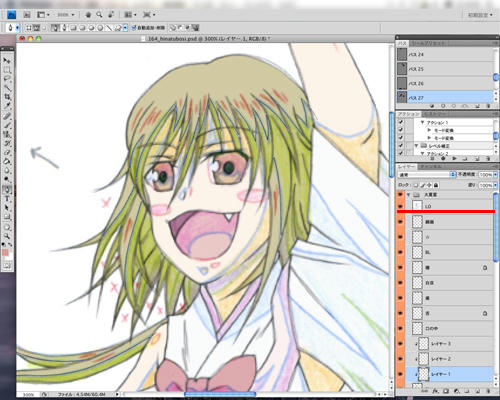500x400 pixels.
Task: Select the レイヤー 2 layer
Action: point(449,359)
